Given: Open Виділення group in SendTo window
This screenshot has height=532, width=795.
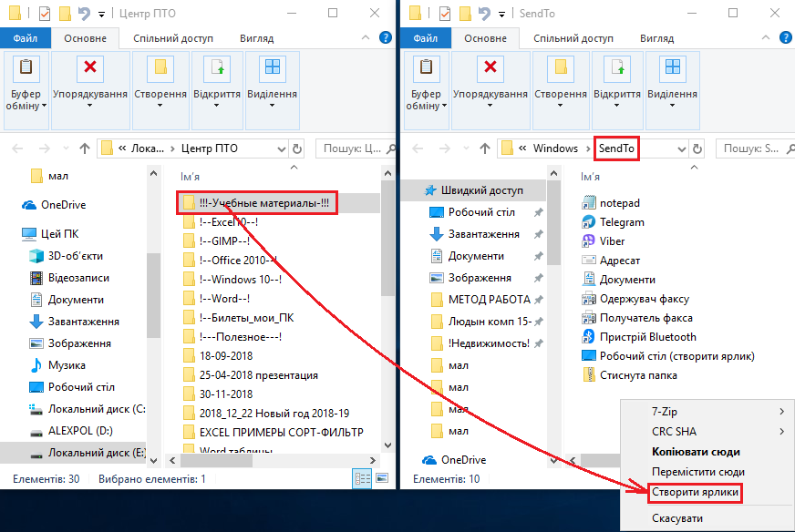Looking at the screenshot, I should pyautogui.click(x=672, y=90).
